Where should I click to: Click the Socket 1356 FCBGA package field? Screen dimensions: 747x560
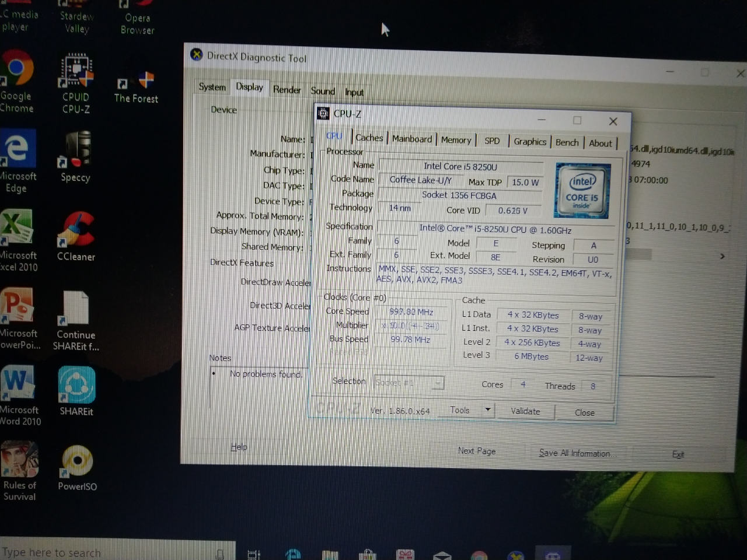point(459,195)
